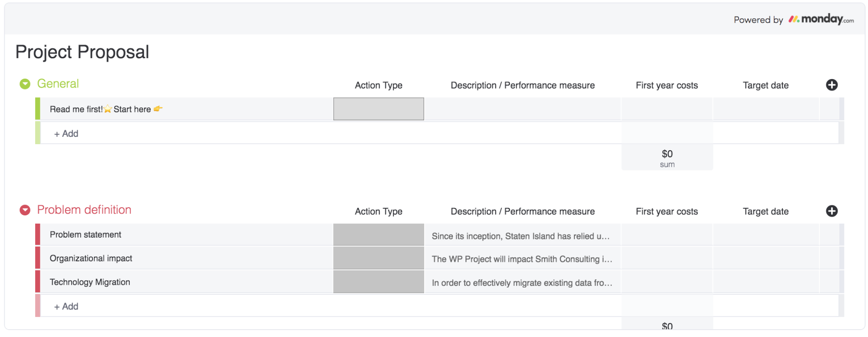Click + Add under Problem definition group
Viewport: 868px width, 337px height.
(66, 306)
